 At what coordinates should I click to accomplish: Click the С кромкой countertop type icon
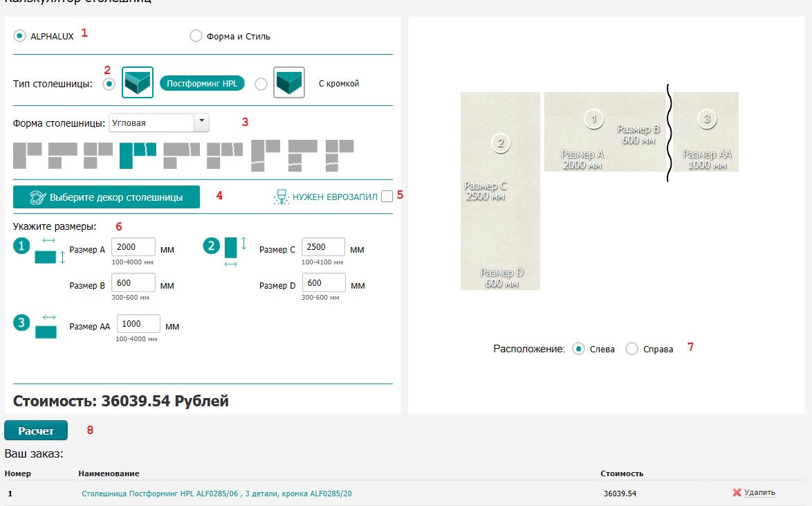tap(288, 84)
